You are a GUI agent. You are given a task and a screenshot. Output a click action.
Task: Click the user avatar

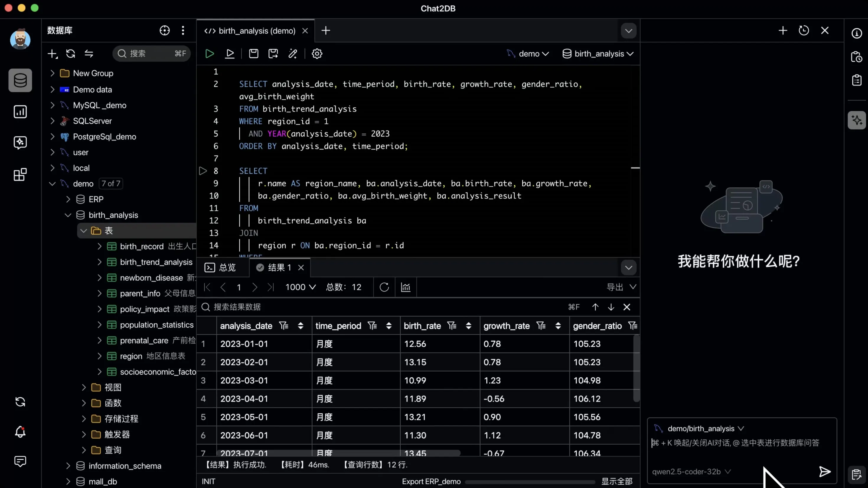tap(20, 39)
